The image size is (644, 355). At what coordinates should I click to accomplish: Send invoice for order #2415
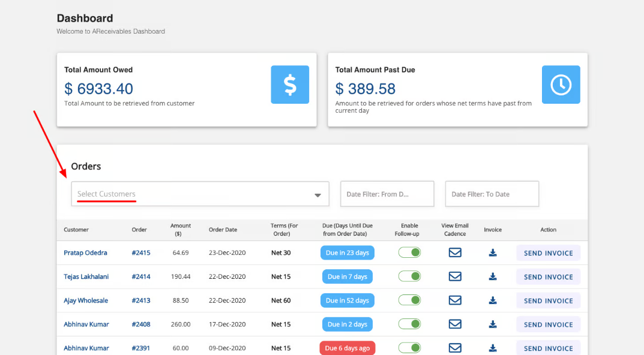(x=548, y=253)
